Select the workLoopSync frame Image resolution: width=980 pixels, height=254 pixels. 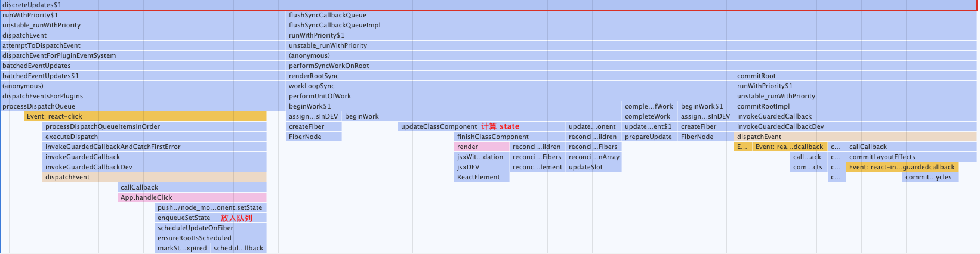pyautogui.click(x=510, y=86)
